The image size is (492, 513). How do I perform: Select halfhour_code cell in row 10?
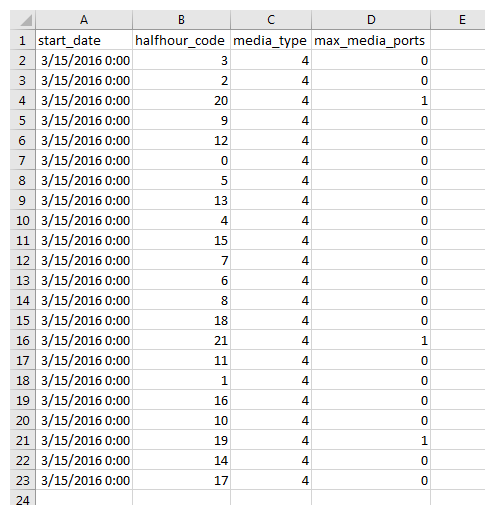181,220
